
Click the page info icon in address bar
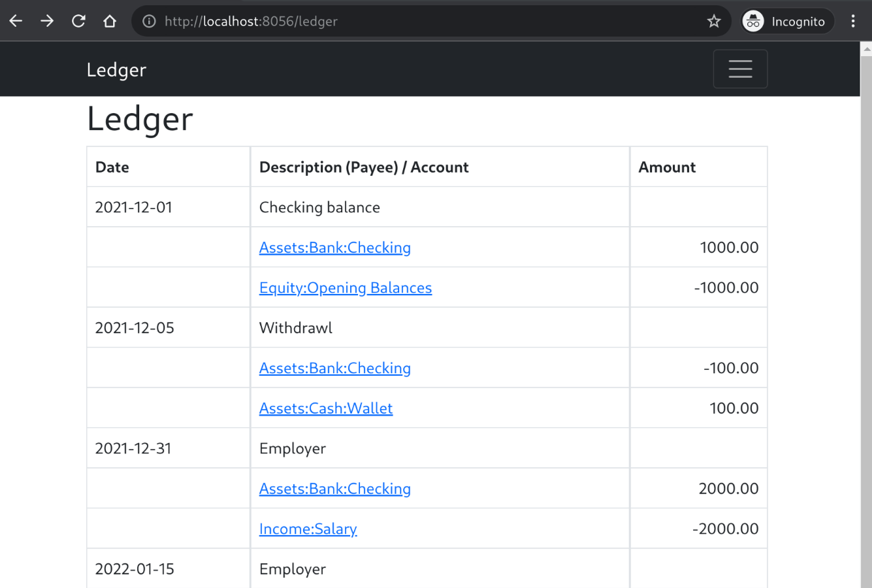[x=148, y=20]
